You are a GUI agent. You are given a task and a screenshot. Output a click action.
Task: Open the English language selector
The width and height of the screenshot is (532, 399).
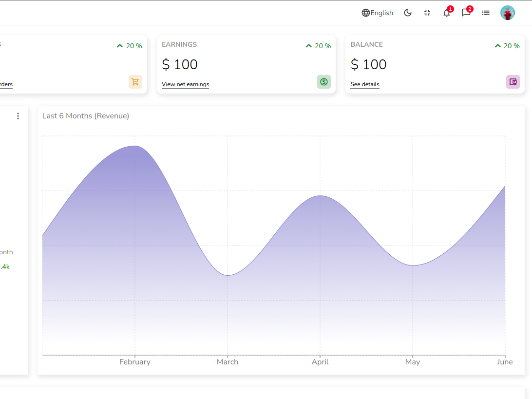tap(381, 13)
